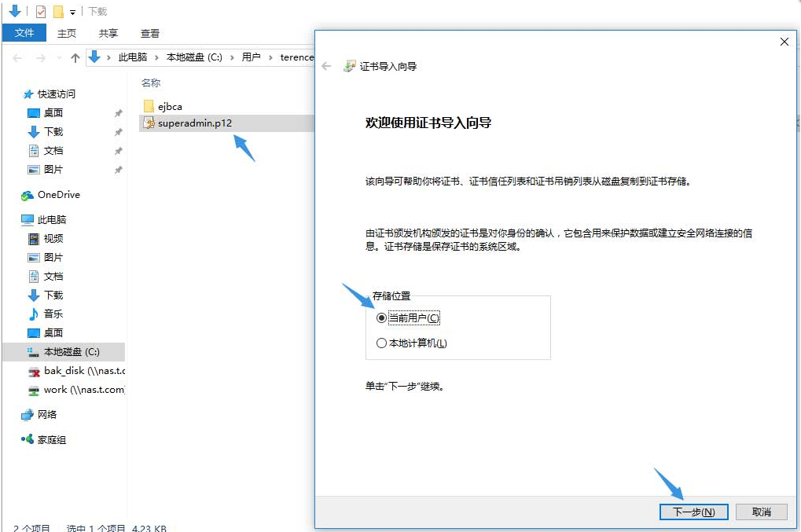This screenshot has width=801, height=532.
Task: Click the New Folder icon in title bar
Action: pyautogui.click(x=59, y=11)
